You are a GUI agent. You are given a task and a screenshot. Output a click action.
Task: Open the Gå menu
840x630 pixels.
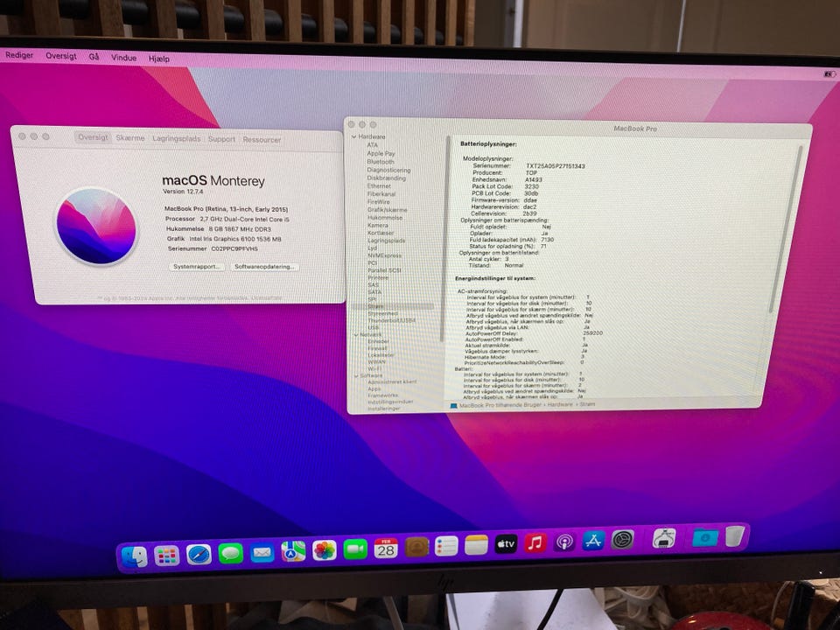point(94,57)
